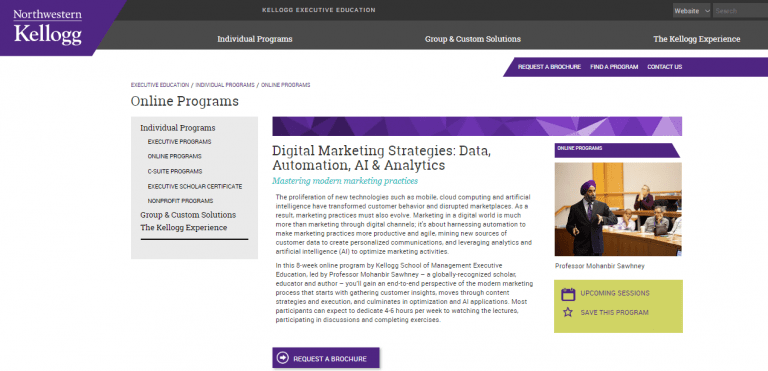Open Executive Scholar Certificate sidebar item
The image size is (768, 371).
tap(194, 187)
